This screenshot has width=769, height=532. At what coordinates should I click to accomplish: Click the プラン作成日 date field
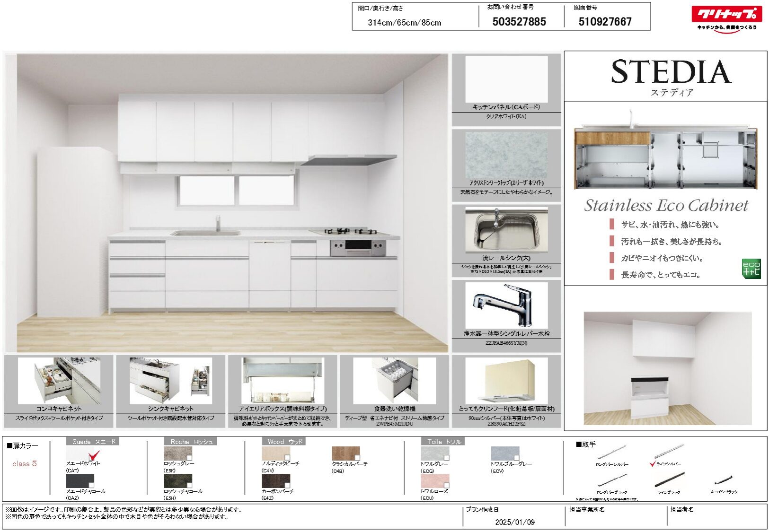pos(514,522)
